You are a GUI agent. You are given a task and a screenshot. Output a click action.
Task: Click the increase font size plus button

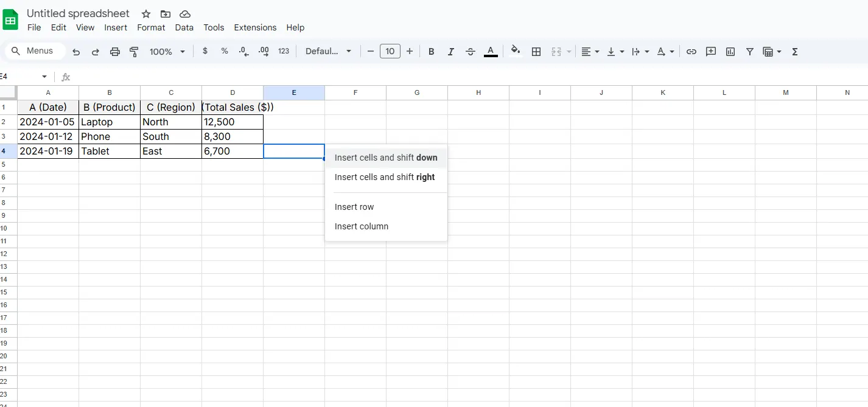click(x=410, y=52)
